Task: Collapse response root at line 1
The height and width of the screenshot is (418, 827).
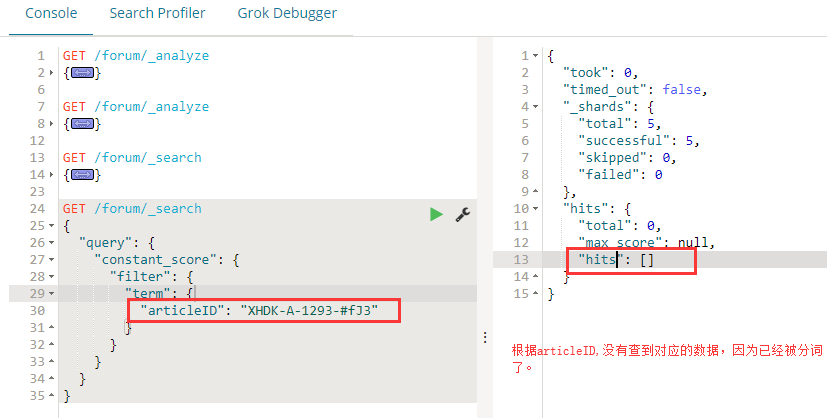Action: point(535,56)
